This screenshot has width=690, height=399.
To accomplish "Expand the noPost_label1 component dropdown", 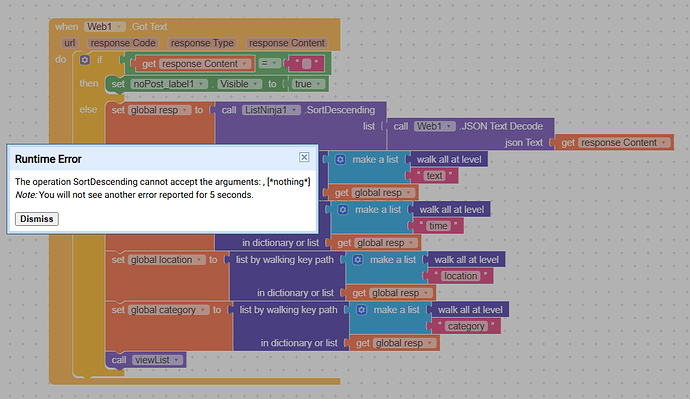I will click(x=169, y=84).
